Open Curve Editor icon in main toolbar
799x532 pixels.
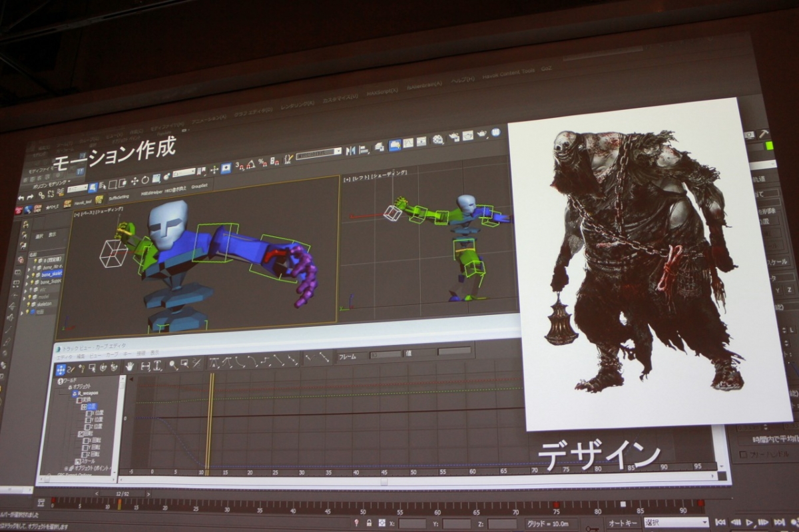tap(408, 142)
